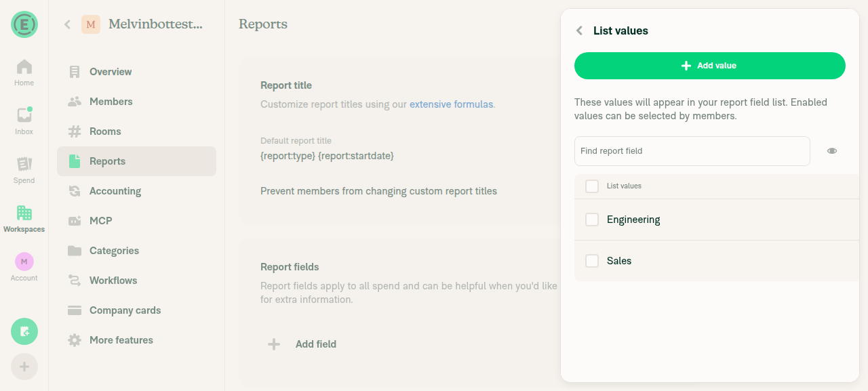Screen dimensions: 868x391
Task: Open the Company cards page
Action: 136,310
